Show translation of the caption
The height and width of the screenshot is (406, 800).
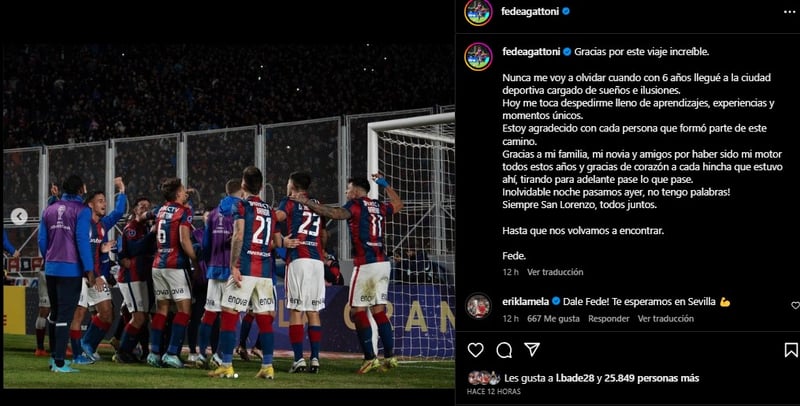[x=555, y=272]
